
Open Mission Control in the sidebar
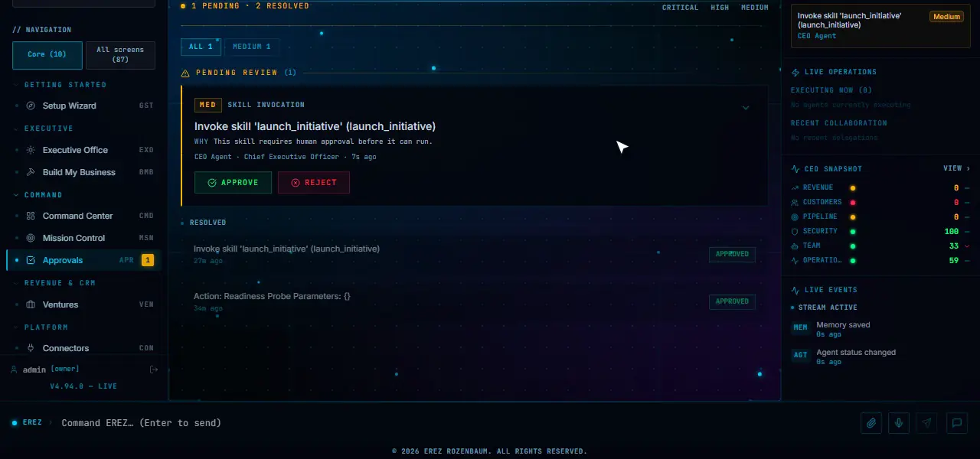coord(84,238)
